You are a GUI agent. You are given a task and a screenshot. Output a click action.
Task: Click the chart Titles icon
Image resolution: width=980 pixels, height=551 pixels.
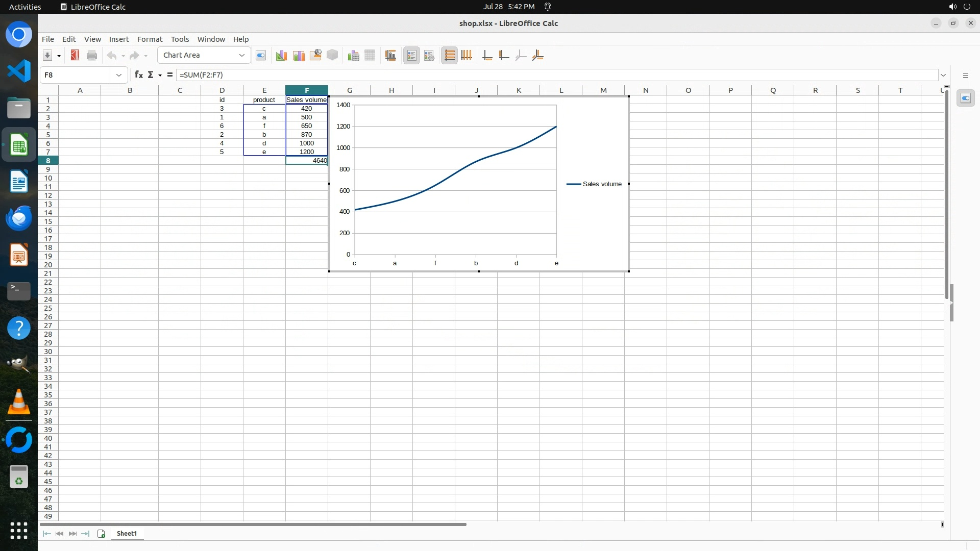[x=391, y=56]
